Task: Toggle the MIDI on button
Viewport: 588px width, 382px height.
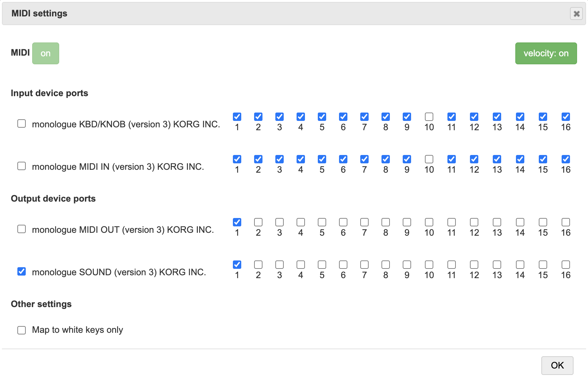Action: pos(45,53)
